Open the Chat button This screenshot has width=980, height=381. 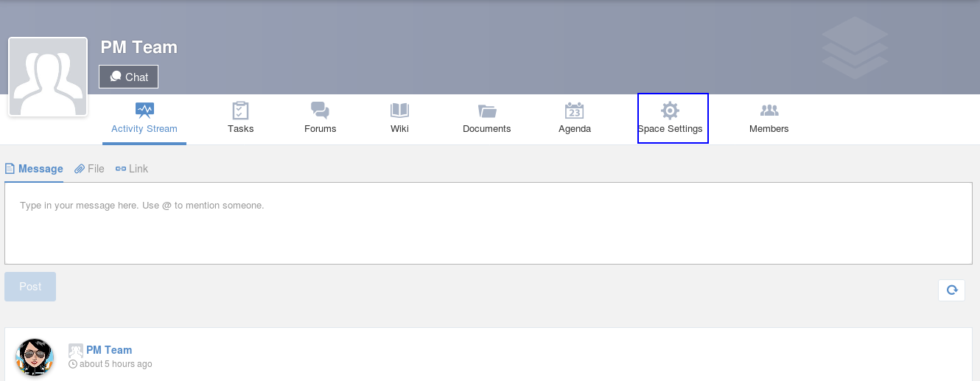[x=129, y=77]
